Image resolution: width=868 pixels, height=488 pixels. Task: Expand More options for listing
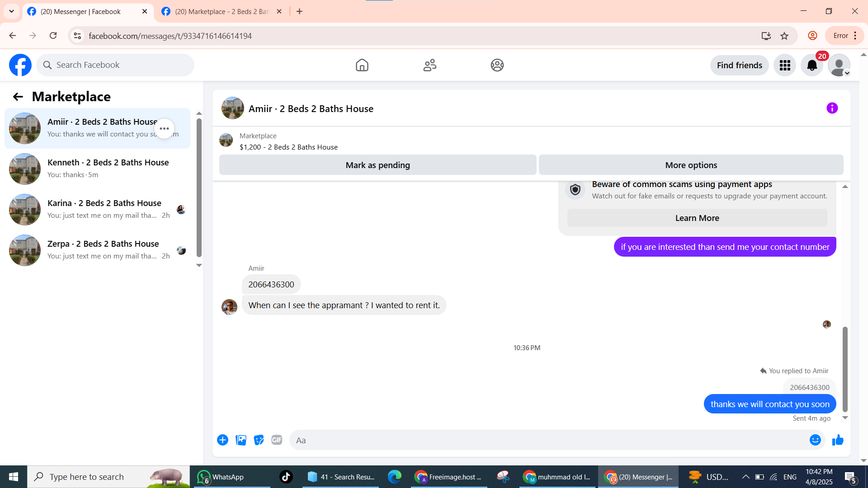pyautogui.click(x=691, y=165)
